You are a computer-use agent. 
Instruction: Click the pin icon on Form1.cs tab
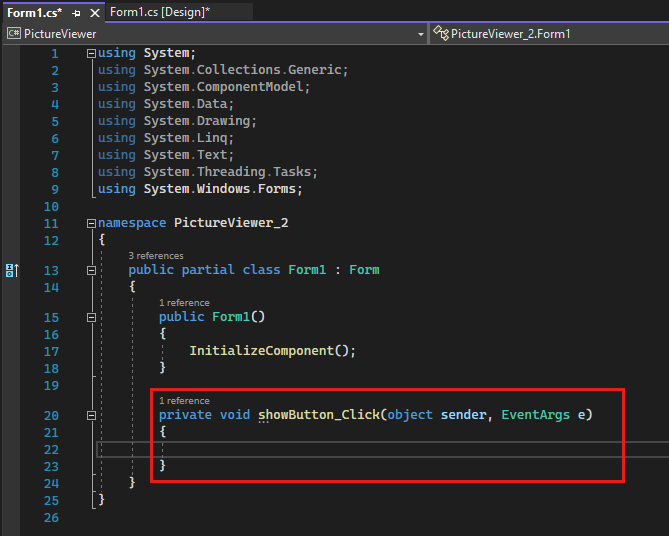point(77,13)
